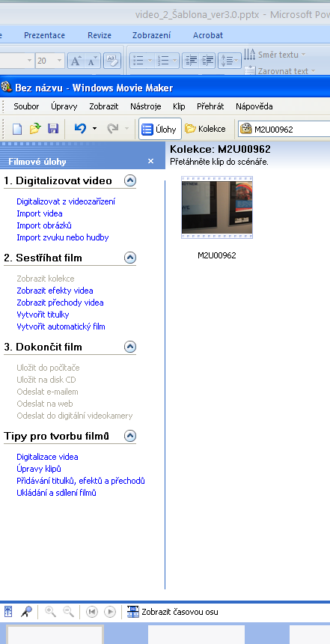Undo the last action in Movie Maker

point(80,129)
